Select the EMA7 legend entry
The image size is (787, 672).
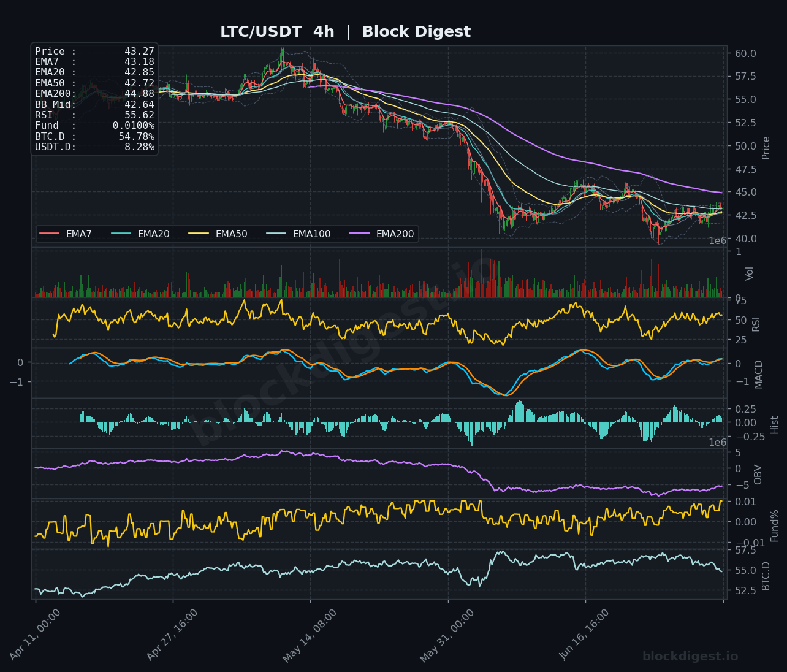click(66, 234)
